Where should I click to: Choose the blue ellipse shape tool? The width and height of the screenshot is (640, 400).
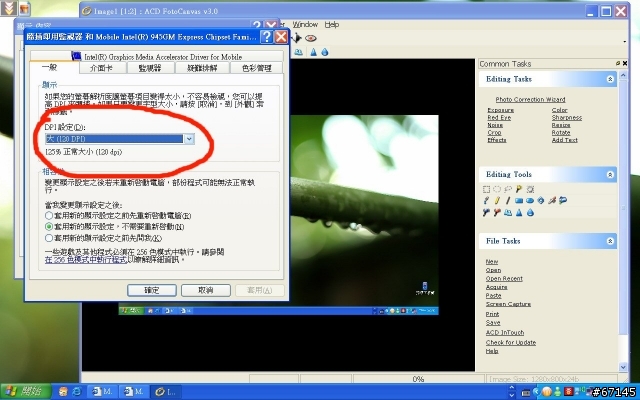tap(530, 200)
